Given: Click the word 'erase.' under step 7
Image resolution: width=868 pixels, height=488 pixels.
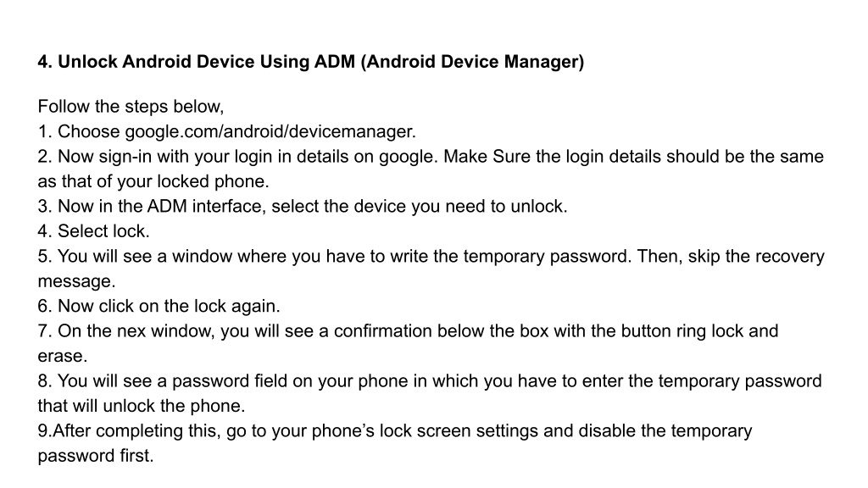Looking at the screenshot, I should tap(63, 356).
